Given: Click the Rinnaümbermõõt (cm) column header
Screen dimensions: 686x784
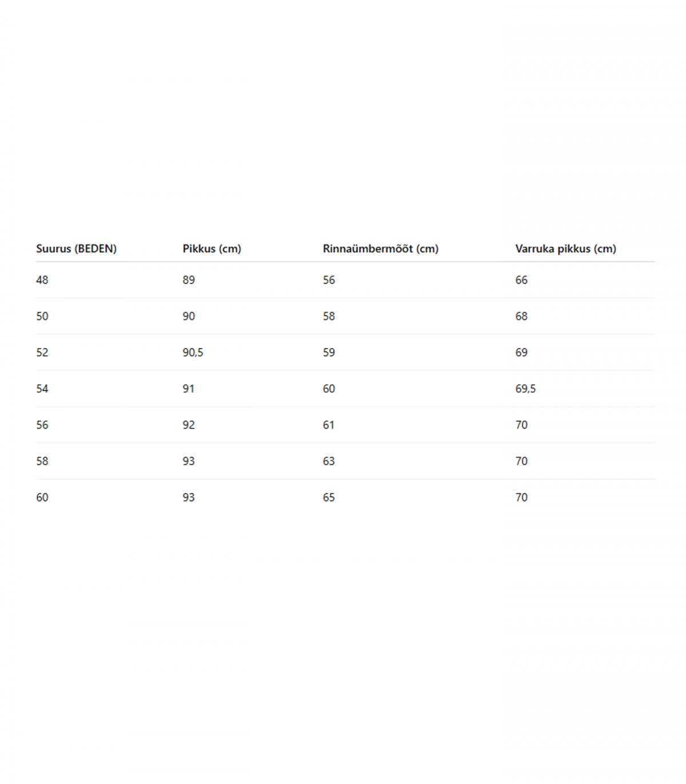Looking at the screenshot, I should (380, 249).
